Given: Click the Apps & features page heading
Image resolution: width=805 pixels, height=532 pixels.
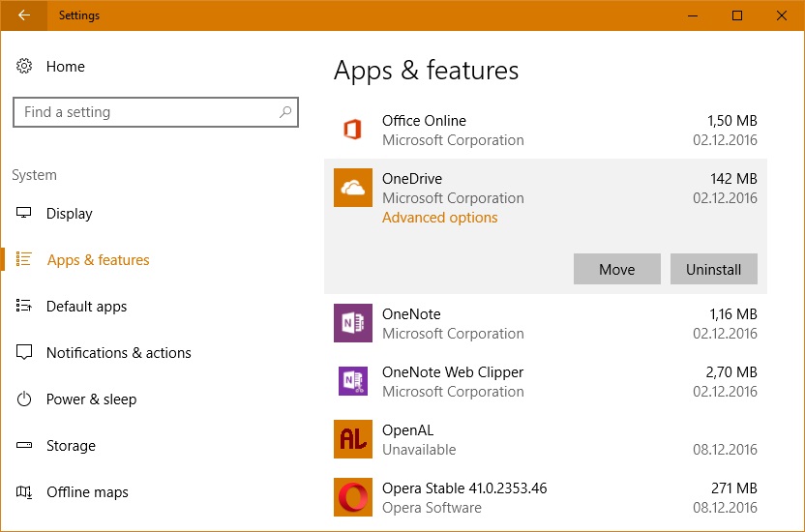Looking at the screenshot, I should tap(426, 71).
